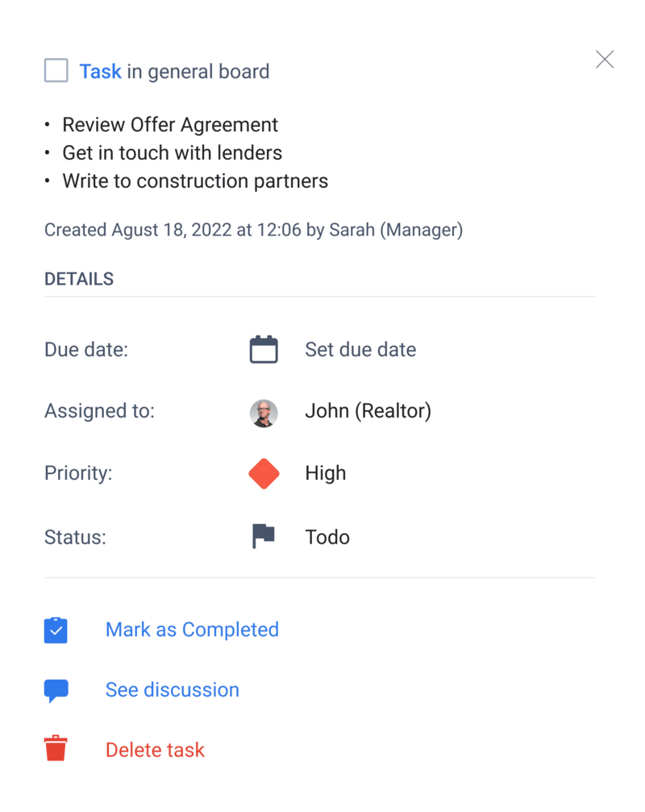Viewport: 645px width, 812px height.
Task: Open the Task link in general board
Action: 101,71
